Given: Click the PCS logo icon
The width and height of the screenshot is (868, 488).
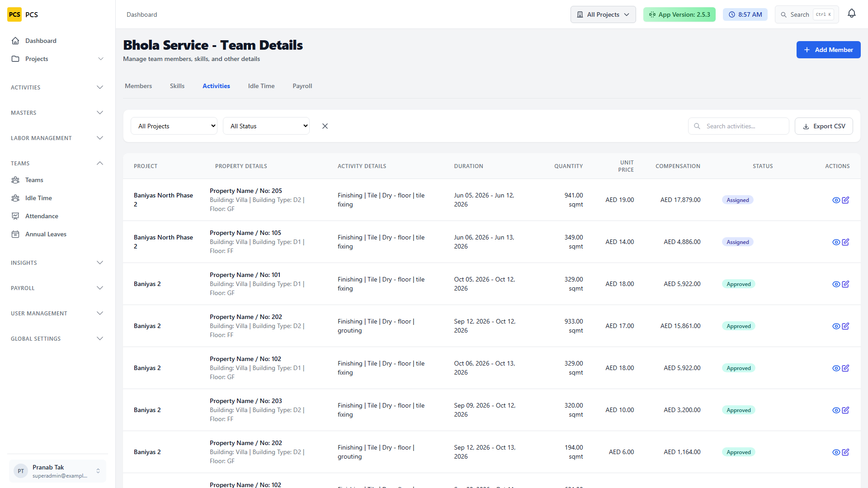Looking at the screenshot, I should (14, 14).
